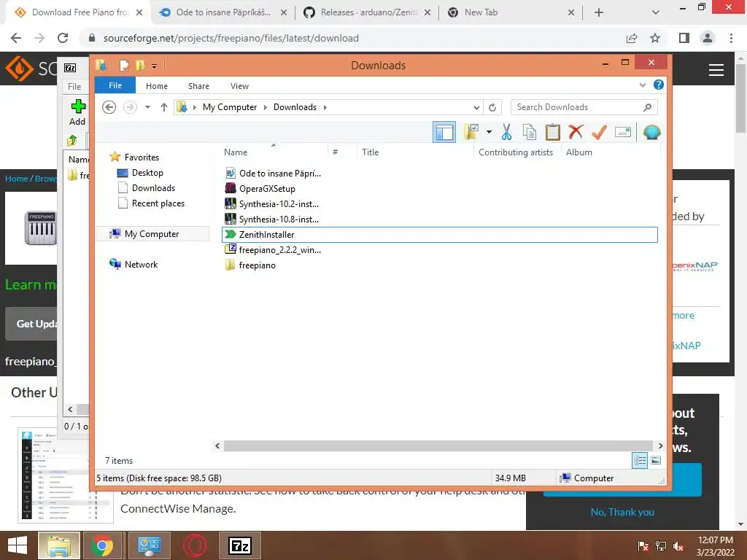Go back with the Explorer back arrow
747x560 pixels.
click(x=109, y=107)
